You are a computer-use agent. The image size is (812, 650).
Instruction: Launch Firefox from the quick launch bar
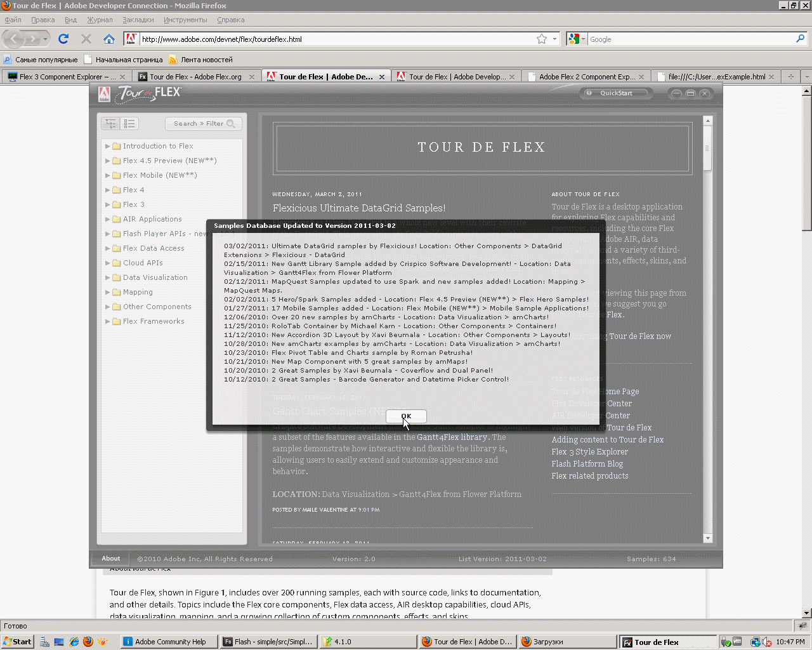(88, 642)
